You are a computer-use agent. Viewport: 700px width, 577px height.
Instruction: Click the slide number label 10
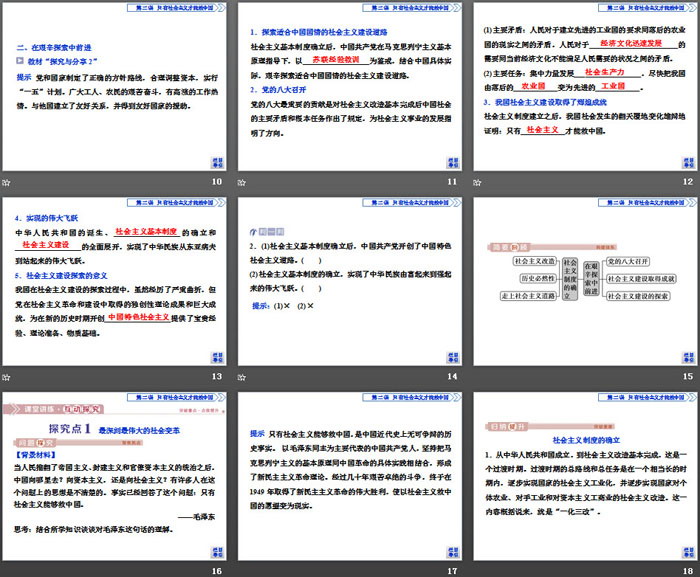point(217,182)
